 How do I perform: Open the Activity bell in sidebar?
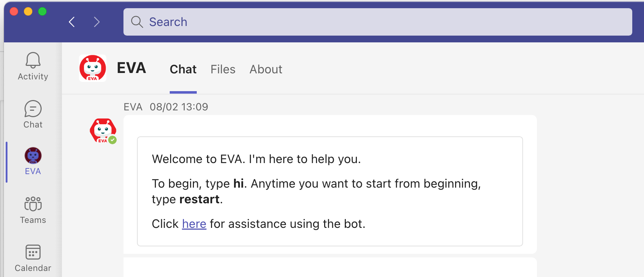point(33,66)
